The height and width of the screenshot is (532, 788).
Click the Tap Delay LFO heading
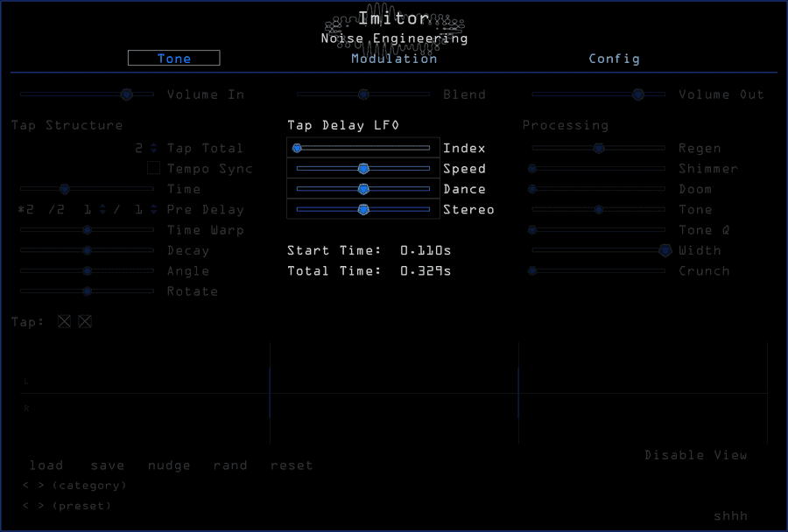343,124
